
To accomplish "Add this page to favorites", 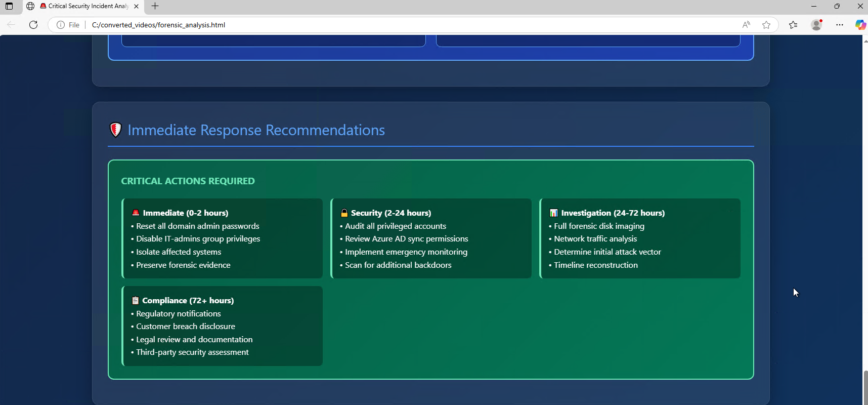I will tap(766, 25).
